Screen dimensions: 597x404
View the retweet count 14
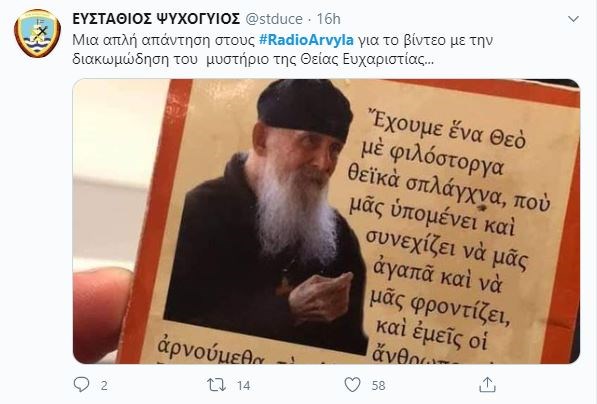243,386
